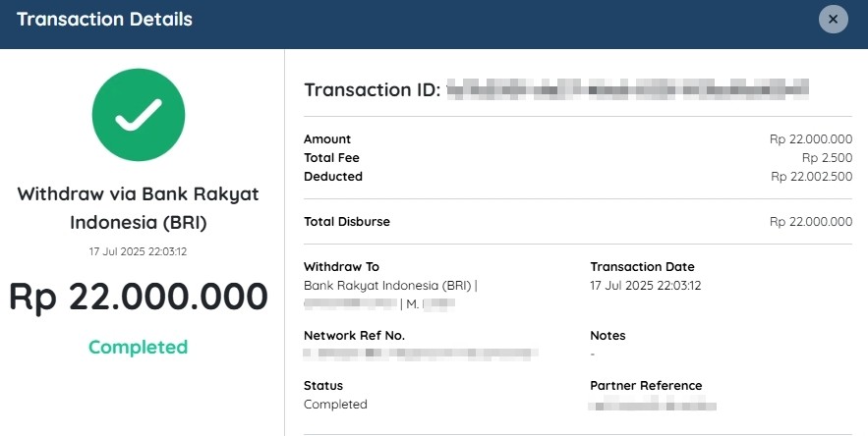868x436 pixels.
Task: Click the Transaction Details header title
Action: pyautogui.click(x=104, y=20)
